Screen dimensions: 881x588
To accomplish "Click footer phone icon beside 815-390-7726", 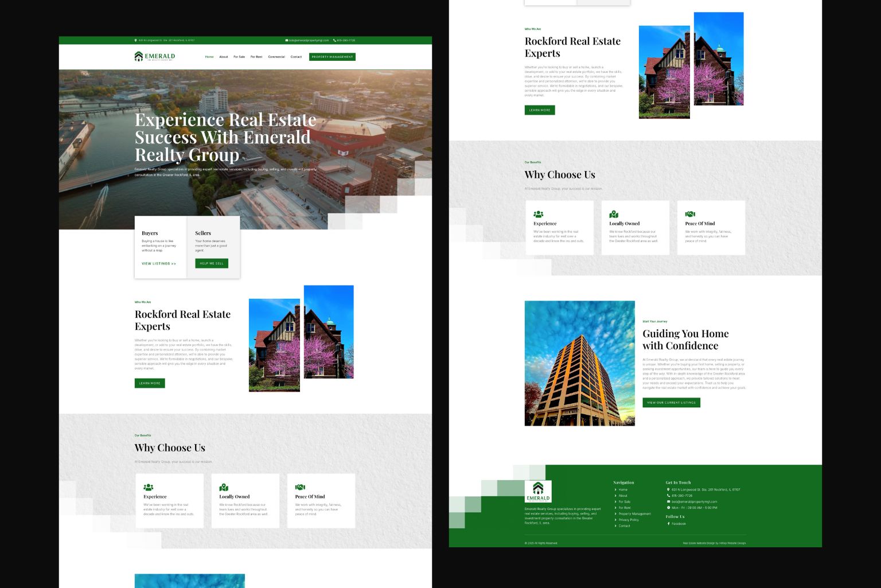I will coord(668,496).
